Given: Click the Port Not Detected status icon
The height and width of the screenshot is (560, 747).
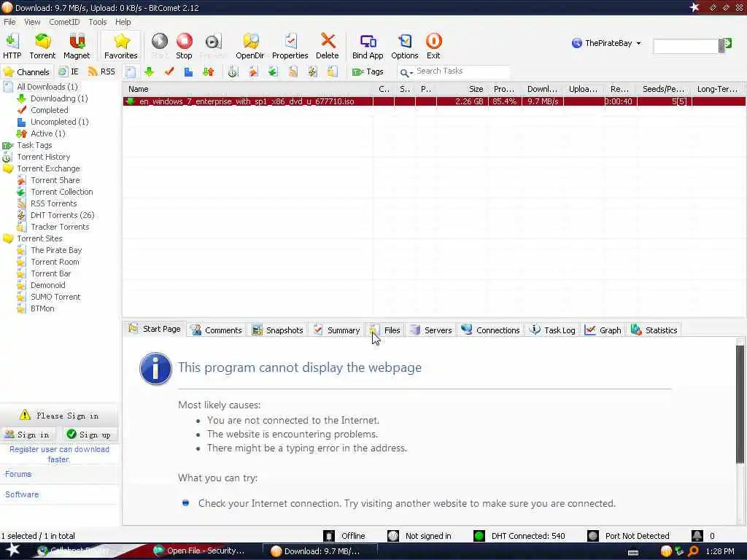Looking at the screenshot, I should (592, 536).
